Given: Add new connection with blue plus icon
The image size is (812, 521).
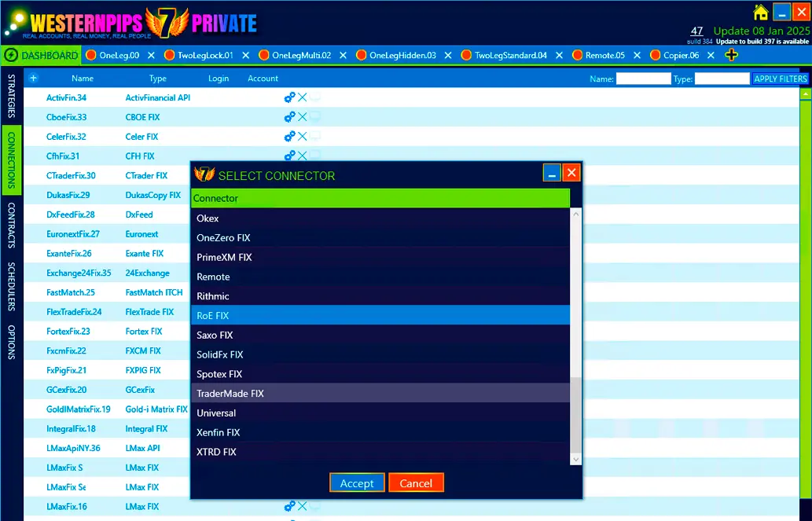Looking at the screenshot, I should (33, 79).
